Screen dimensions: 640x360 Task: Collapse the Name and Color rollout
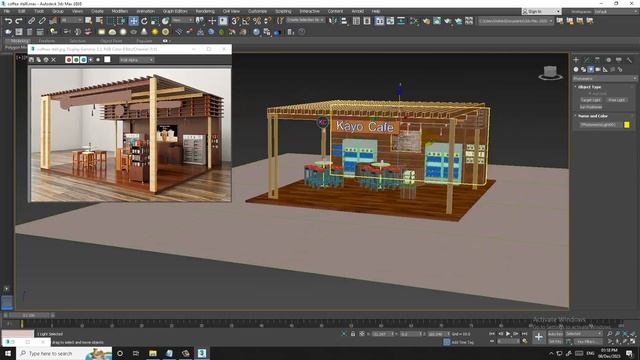coord(592,116)
